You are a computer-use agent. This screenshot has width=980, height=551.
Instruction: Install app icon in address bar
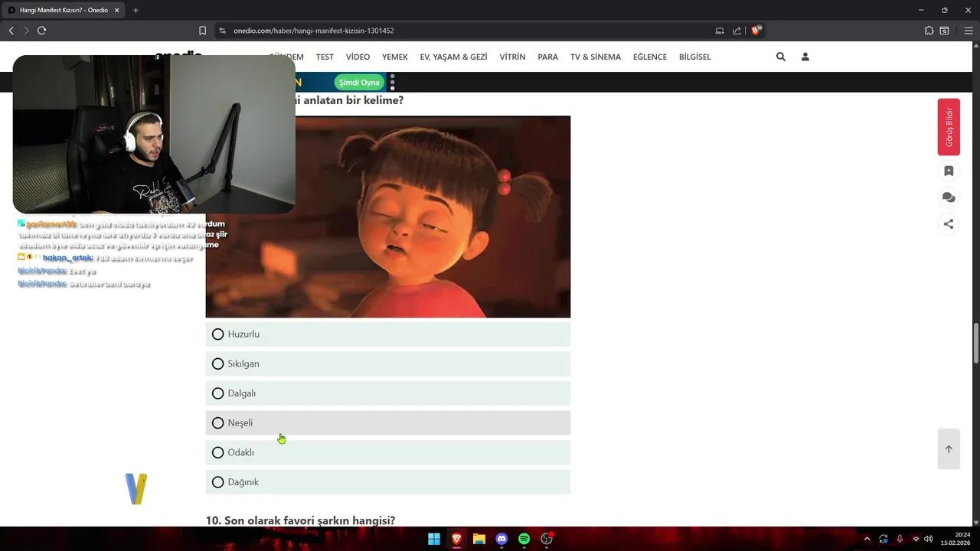(x=720, y=31)
